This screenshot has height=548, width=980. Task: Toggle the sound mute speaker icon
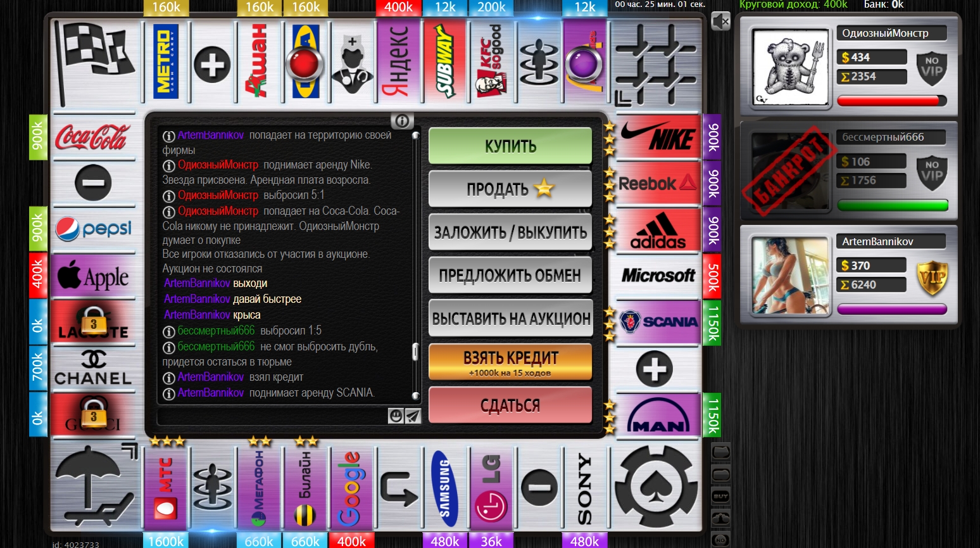point(720,22)
